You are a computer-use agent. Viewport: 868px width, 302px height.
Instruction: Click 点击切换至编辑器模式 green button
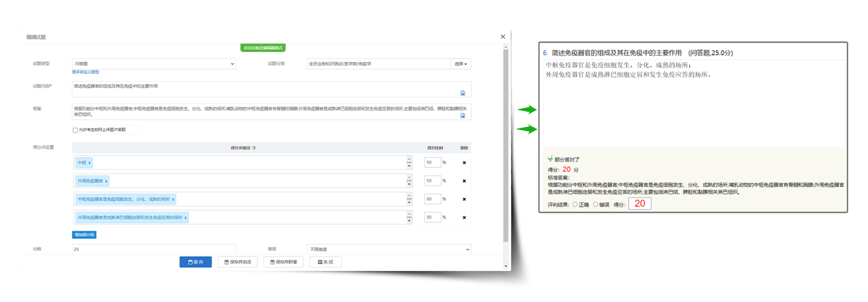(263, 48)
